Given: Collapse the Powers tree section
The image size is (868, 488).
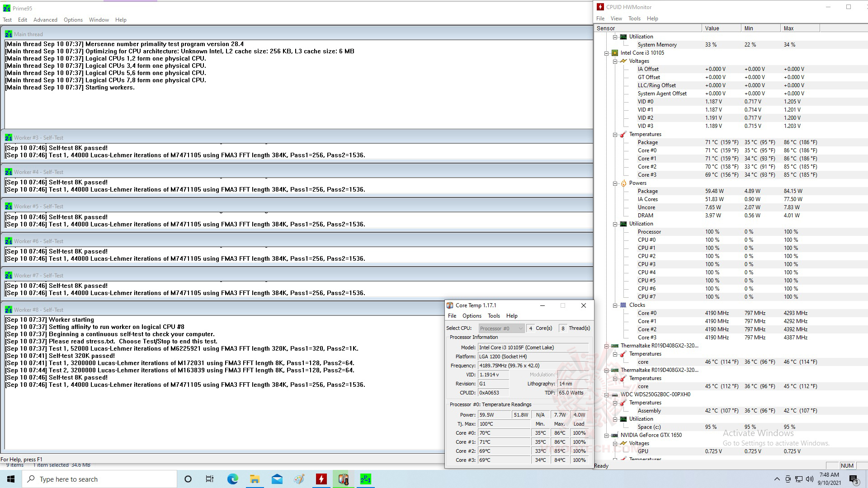Looking at the screenshot, I should [x=615, y=183].
